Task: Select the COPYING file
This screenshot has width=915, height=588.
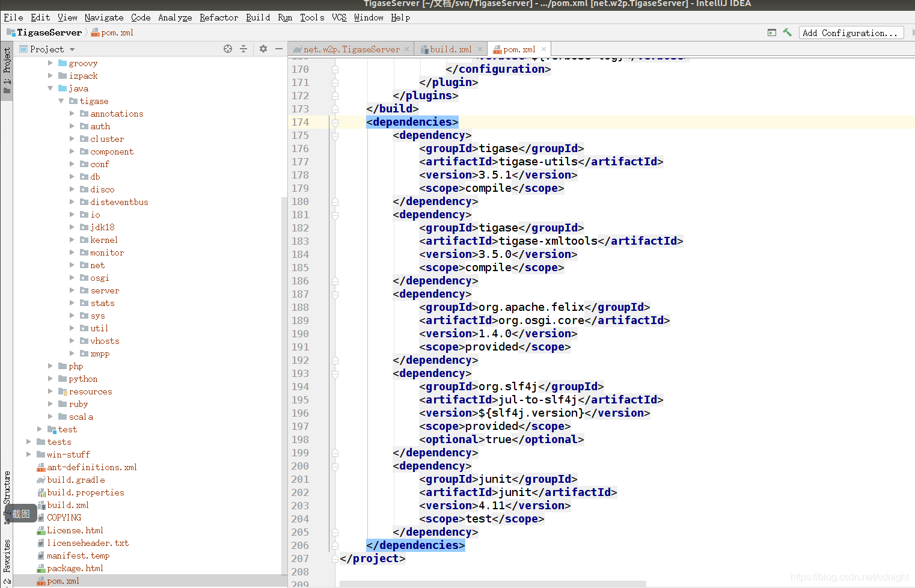Action: click(64, 518)
